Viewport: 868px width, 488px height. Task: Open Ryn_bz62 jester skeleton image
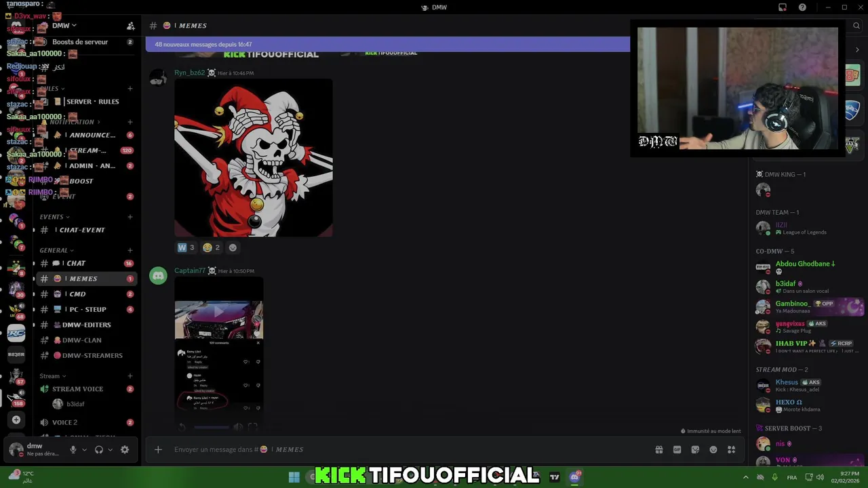pyautogui.click(x=254, y=158)
